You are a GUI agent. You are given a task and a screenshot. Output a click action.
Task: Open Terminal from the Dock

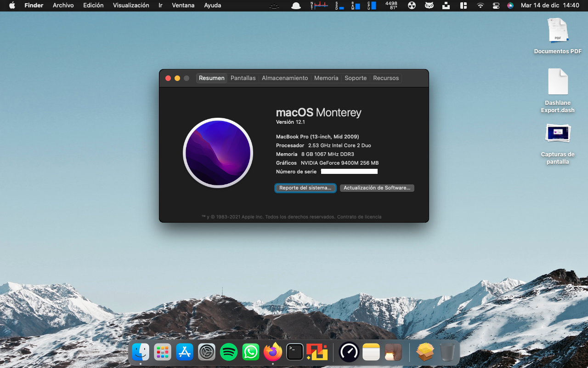pyautogui.click(x=295, y=352)
